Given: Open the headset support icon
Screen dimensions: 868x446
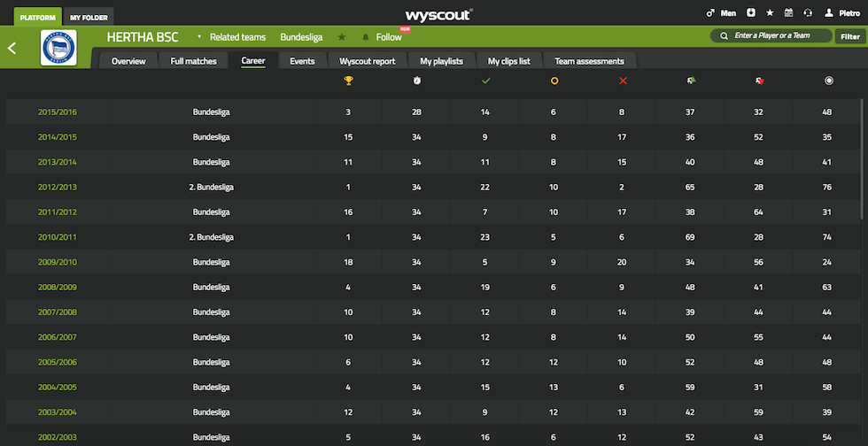Looking at the screenshot, I should point(807,13).
